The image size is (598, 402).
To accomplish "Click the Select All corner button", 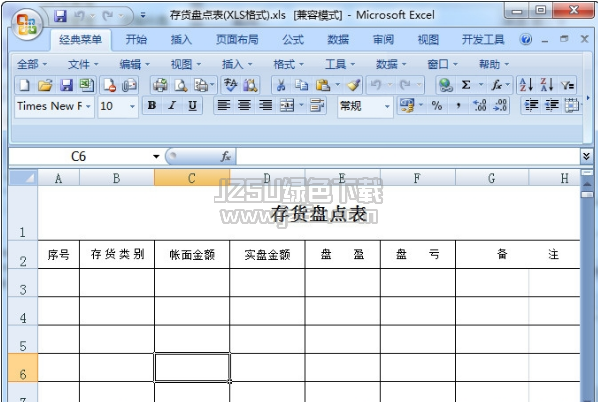I will (23, 178).
